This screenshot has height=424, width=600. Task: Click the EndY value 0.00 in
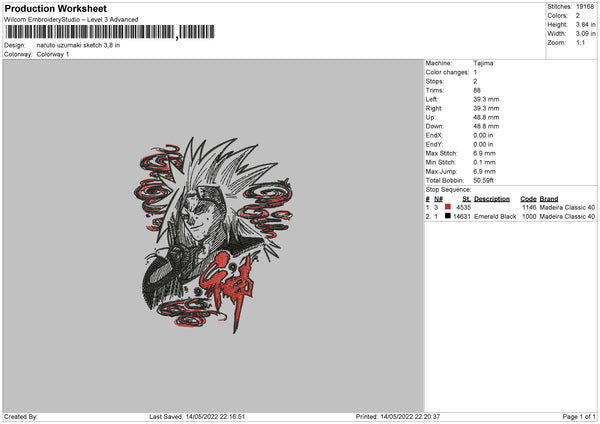[483, 144]
